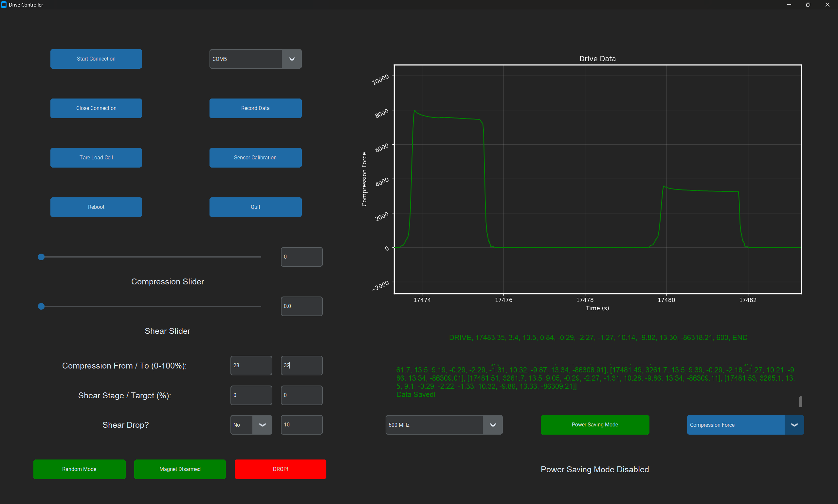The image size is (838, 504).
Task: Click the Drive Controller app icon in title bar
Action: [4, 5]
